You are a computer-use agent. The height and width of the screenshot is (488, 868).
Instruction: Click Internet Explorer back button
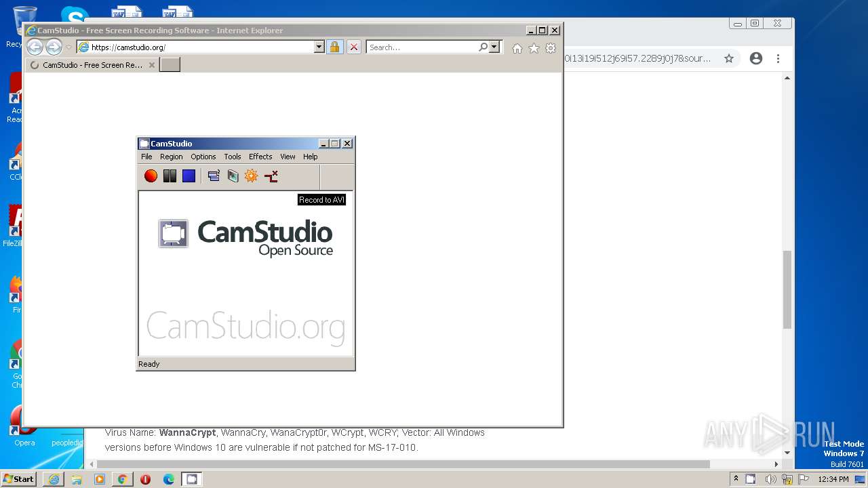click(35, 47)
